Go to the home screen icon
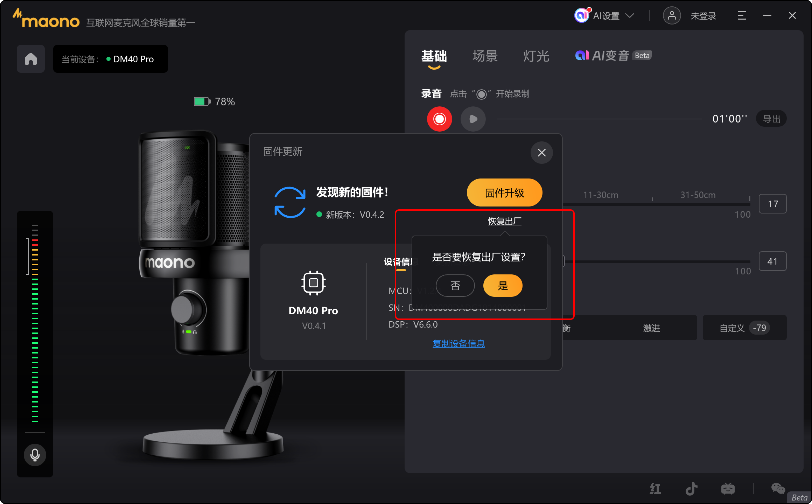This screenshot has height=504, width=812. click(31, 59)
